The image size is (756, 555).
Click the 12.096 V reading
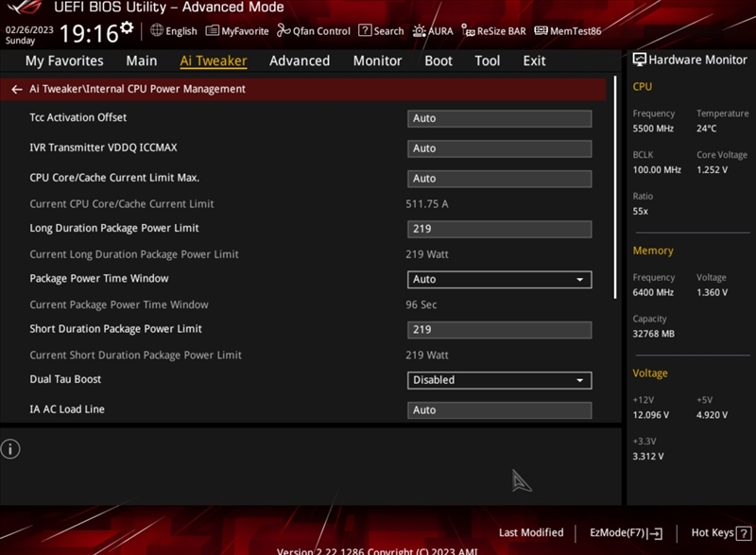click(x=650, y=415)
